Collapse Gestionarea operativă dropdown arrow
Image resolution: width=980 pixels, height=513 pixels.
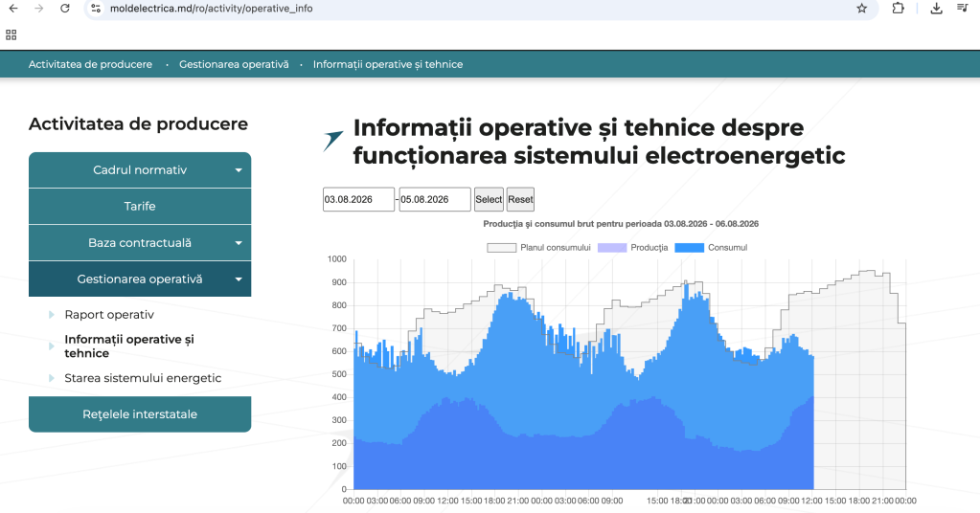239,279
